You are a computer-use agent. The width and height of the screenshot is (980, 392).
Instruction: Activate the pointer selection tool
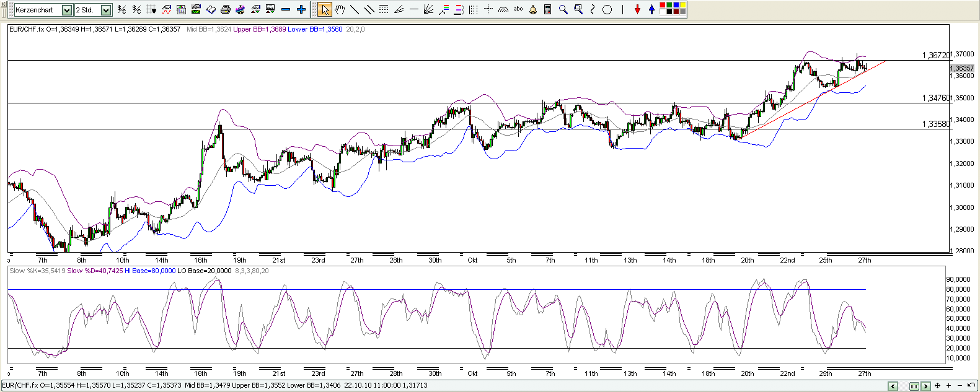(x=324, y=9)
